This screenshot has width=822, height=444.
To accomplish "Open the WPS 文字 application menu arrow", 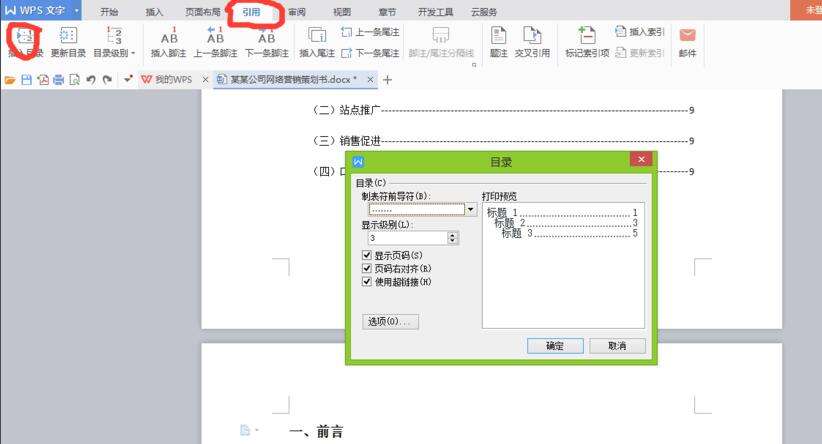I will pyautogui.click(x=77, y=10).
